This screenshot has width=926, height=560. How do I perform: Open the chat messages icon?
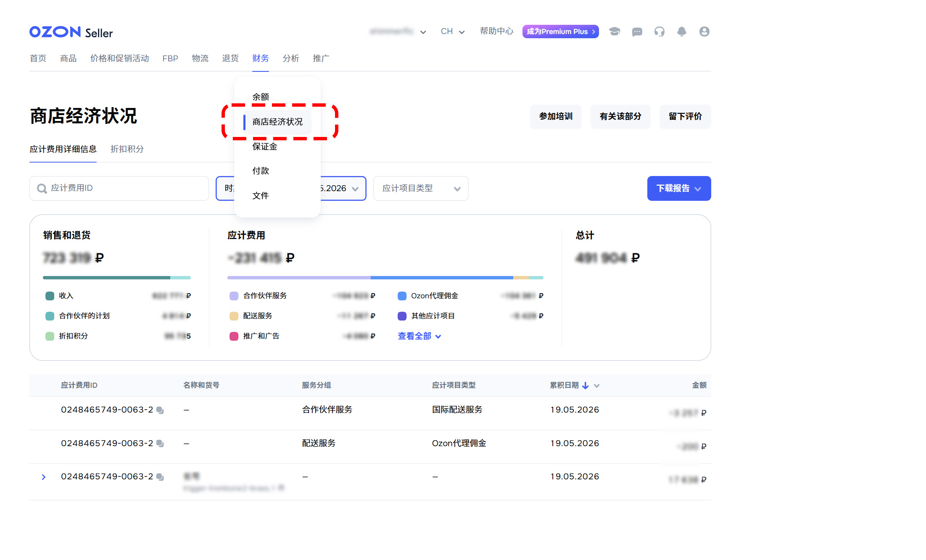pos(637,32)
